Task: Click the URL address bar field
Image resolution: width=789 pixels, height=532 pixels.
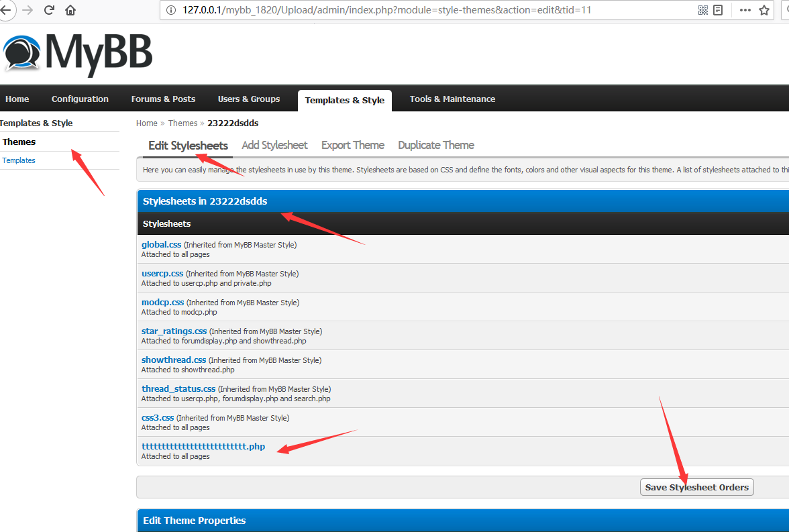Action: pyautogui.click(x=428, y=10)
